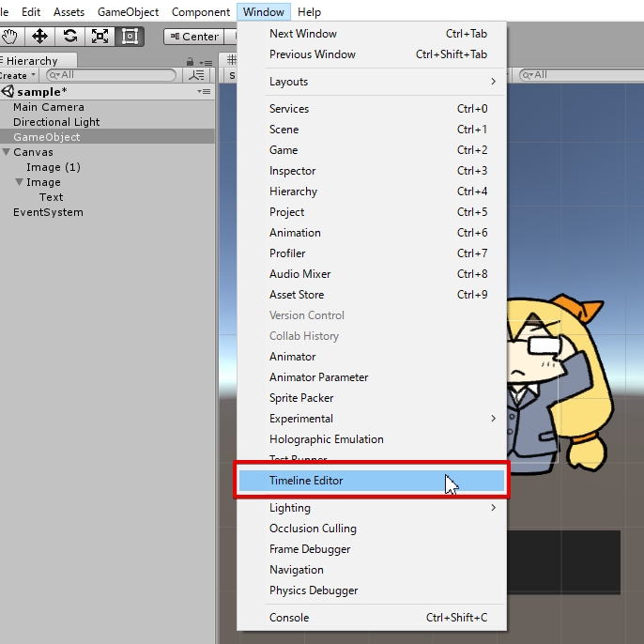Lock the Hierarchy panel
The image size is (644, 644).
[x=190, y=62]
